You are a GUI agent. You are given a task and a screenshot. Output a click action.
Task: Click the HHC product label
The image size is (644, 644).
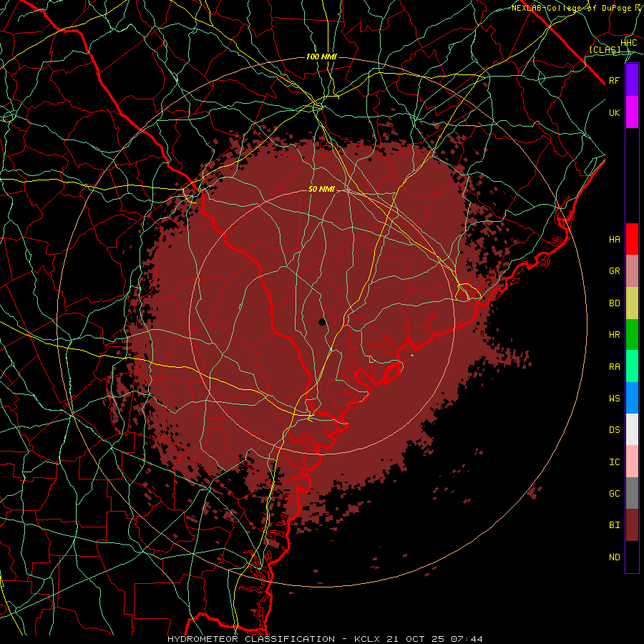pyautogui.click(x=629, y=43)
